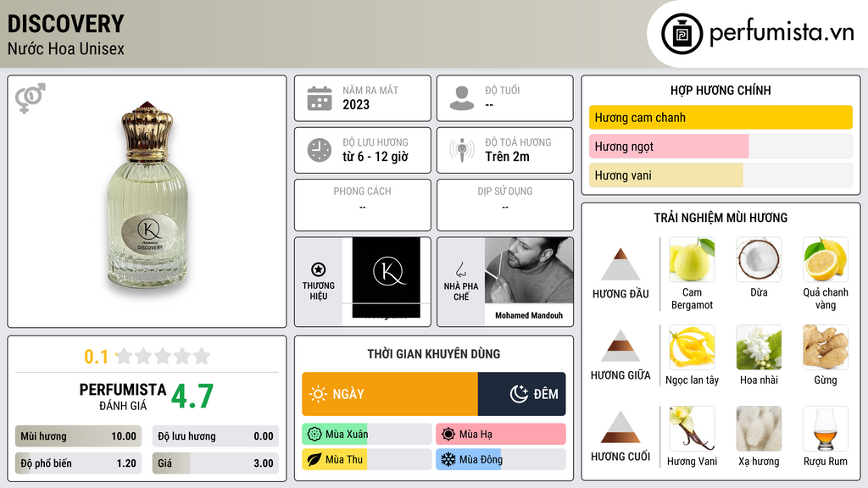Click the PERFUMISTA đánh giá label
Viewport: 868px width, 488px height.
point(122,396)
